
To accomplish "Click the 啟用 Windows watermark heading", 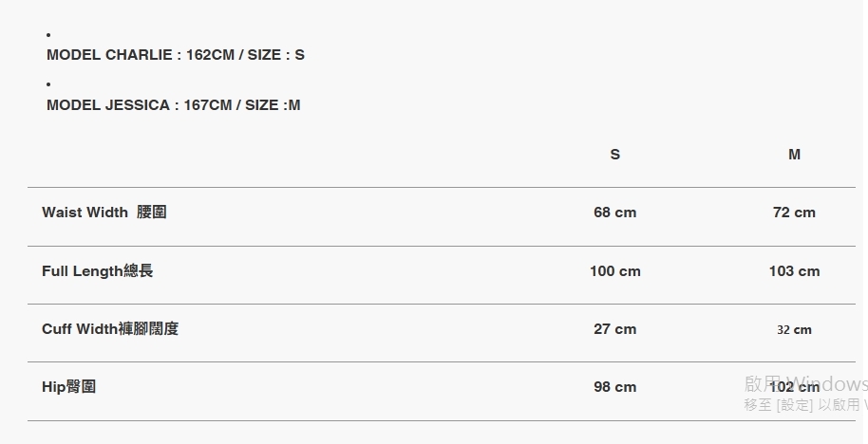I will pyautogui.click(x=805, y=382).
